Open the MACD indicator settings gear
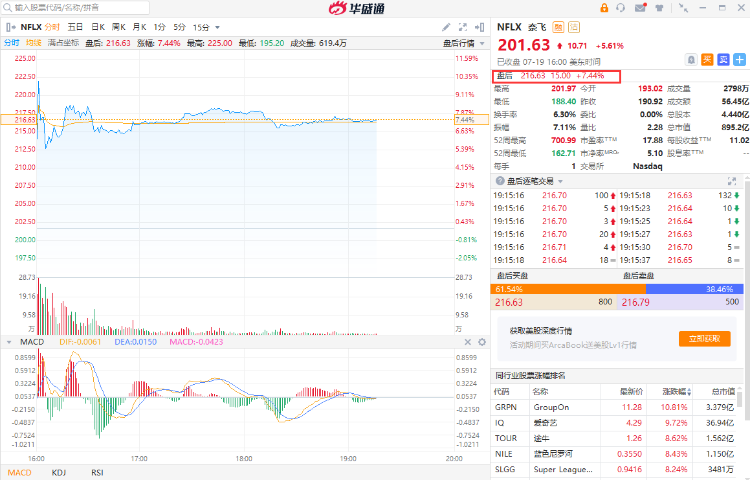Viewport: 750px width, 480px height. pos(482,342)
